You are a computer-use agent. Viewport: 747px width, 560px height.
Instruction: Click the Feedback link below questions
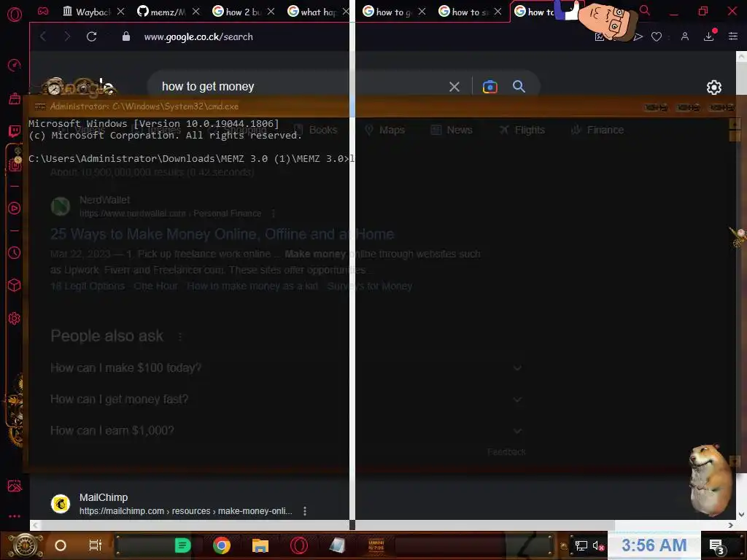tap(506, 452)
